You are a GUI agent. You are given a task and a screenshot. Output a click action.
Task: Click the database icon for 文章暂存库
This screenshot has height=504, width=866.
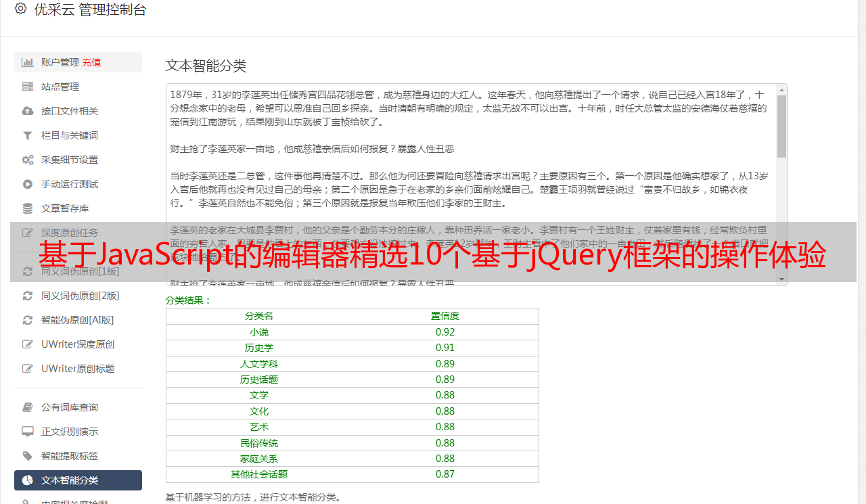click(x=28, y=208)
